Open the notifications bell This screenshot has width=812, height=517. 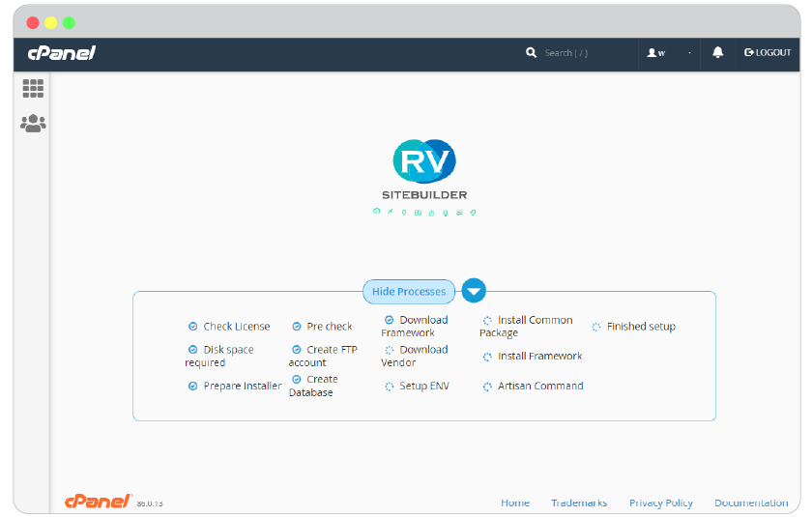click(717, 52)
